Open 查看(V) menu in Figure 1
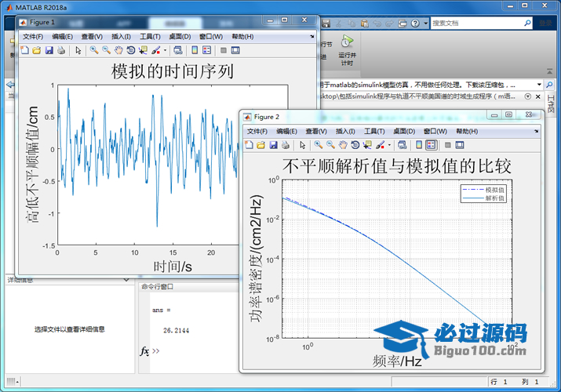 pos(92,36)
